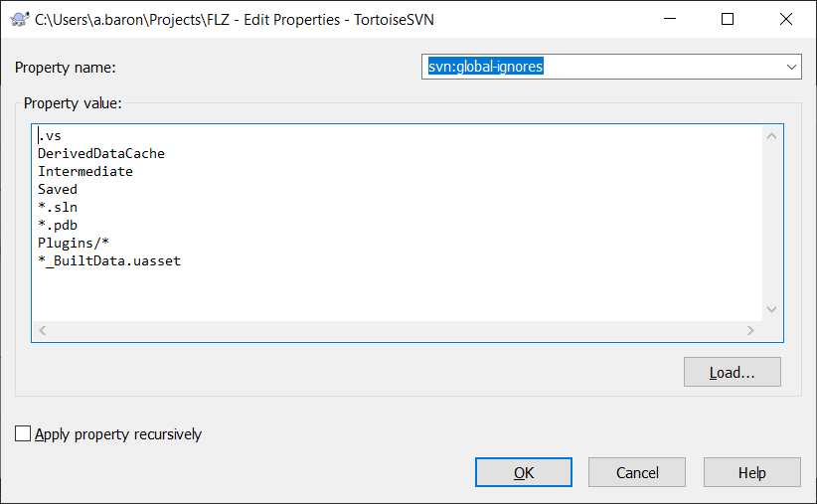Screen dimensions: 817x504
Task: Close the Edit Properties dialog
Action: click(786, 19)
